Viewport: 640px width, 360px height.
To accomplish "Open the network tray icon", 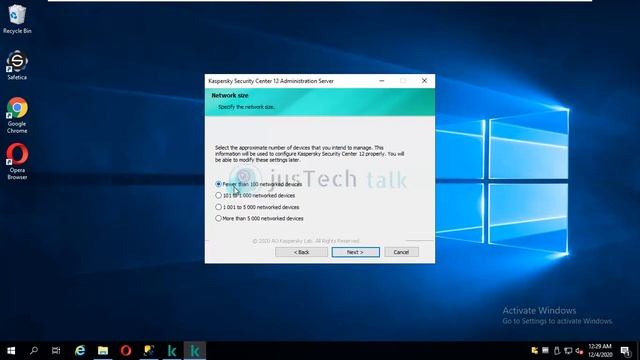I will pyautogui.click(x=568, y=351).
